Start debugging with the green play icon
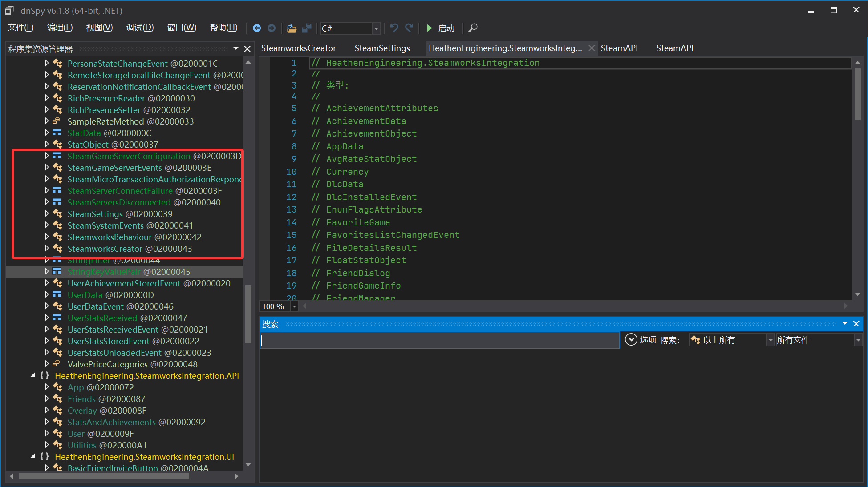Viewport: 868px width, 487px height. (x=429, y=28)
